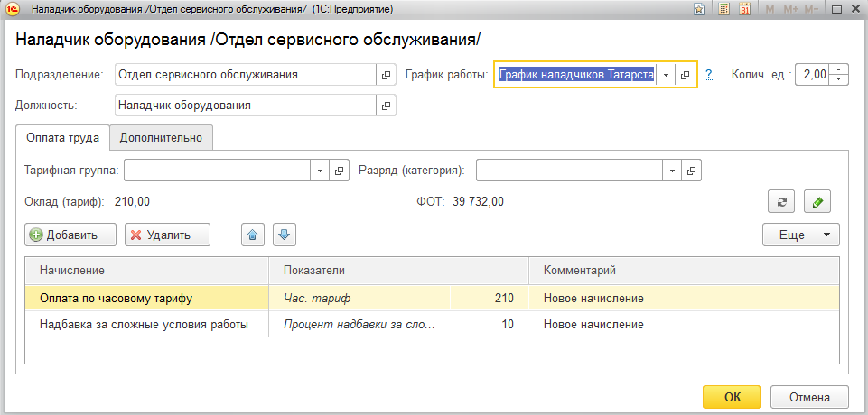Screen dimensions: 868x415
Task: Increase Колич. ед. with the up stepper
Action: click(839, 69)
